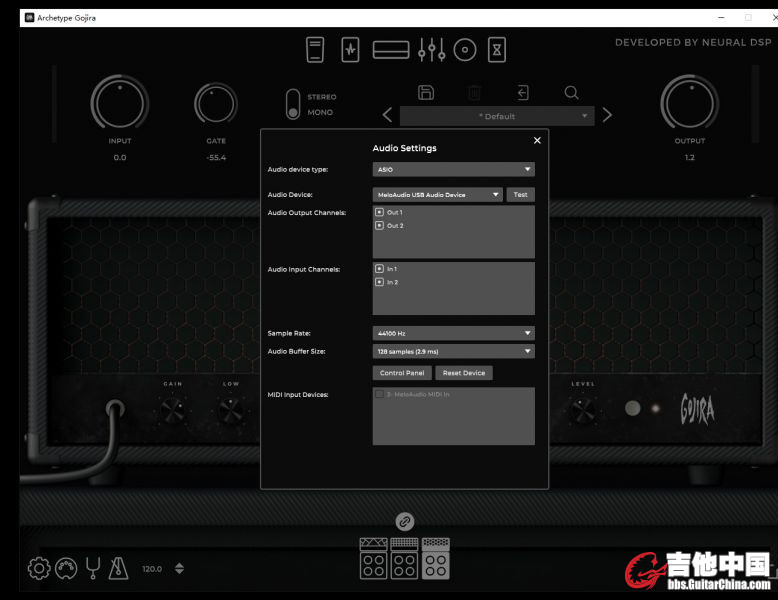
Task: Select the amplifier head section icon
Action: (390, 49)
